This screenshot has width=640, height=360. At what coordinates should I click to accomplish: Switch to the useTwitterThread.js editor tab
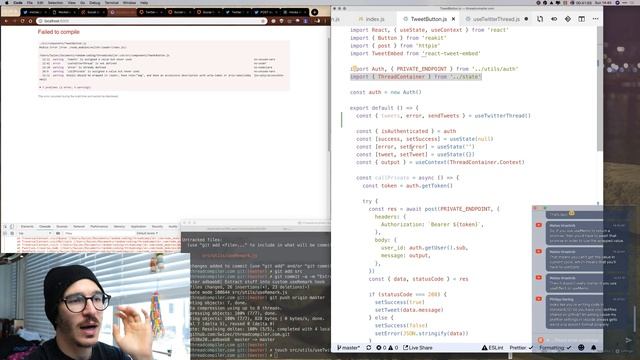(x=496, y=19)
